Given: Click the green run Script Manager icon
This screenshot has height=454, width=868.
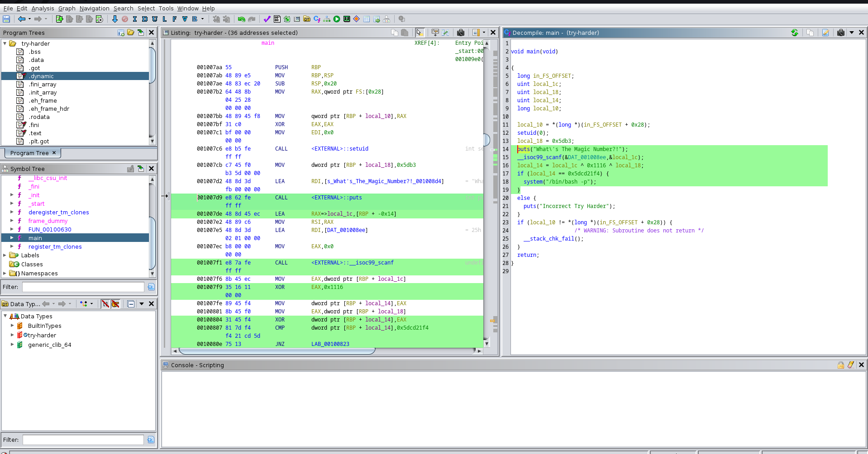Looking at the screenshot, I should coord(337,19).
